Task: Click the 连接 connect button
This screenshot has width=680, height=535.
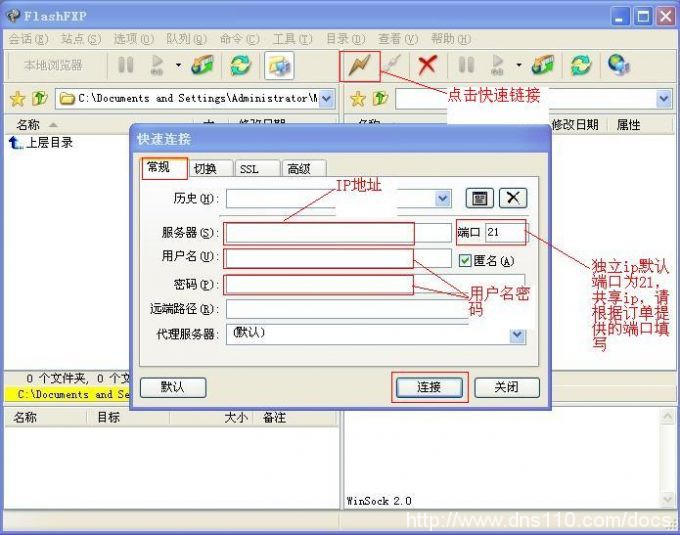Action: (x=429, y=387)
